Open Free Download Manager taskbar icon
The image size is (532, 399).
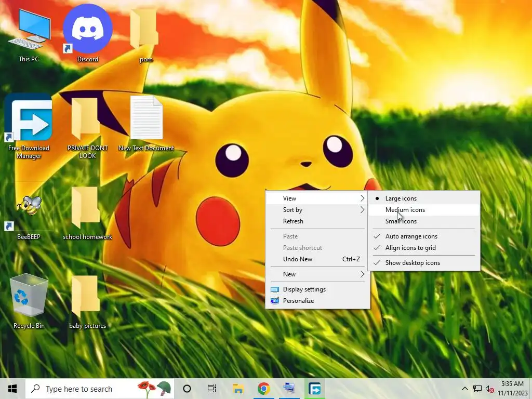[314, 389]
